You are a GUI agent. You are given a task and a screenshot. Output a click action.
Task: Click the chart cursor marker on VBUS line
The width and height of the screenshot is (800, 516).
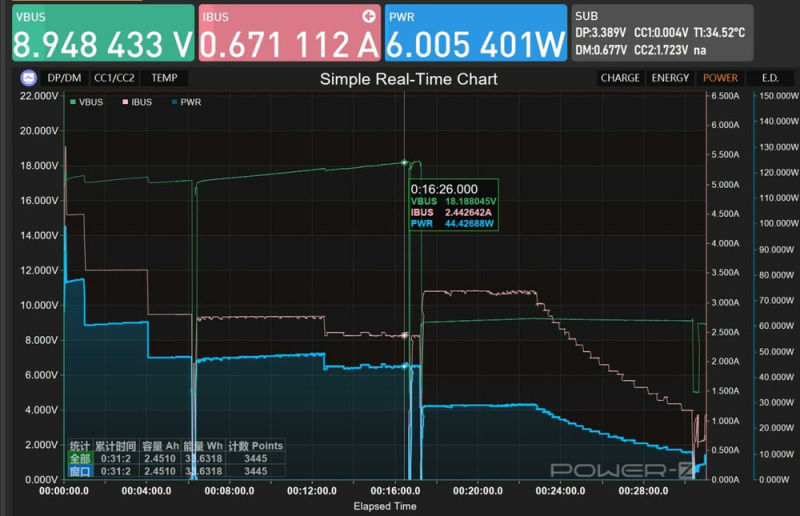tap(405, 162)
